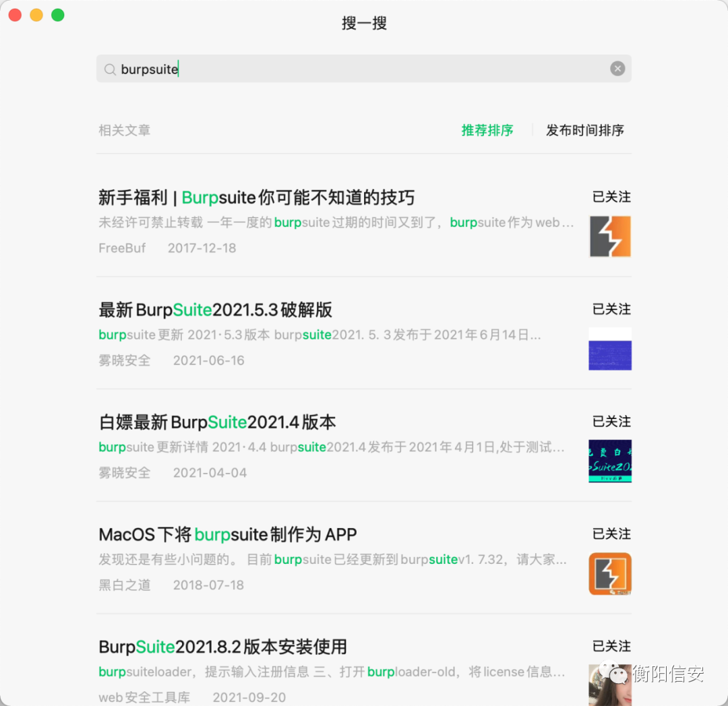
Task: Clear the burpsuite search text
Action: [617, 69]
